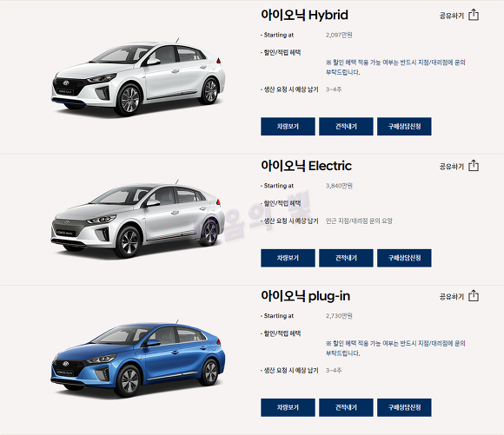Screen dimensions: 504x435
Task: Request 구매상담신청 for 아이오닉 Electric
Action: (x=404, y=258)
